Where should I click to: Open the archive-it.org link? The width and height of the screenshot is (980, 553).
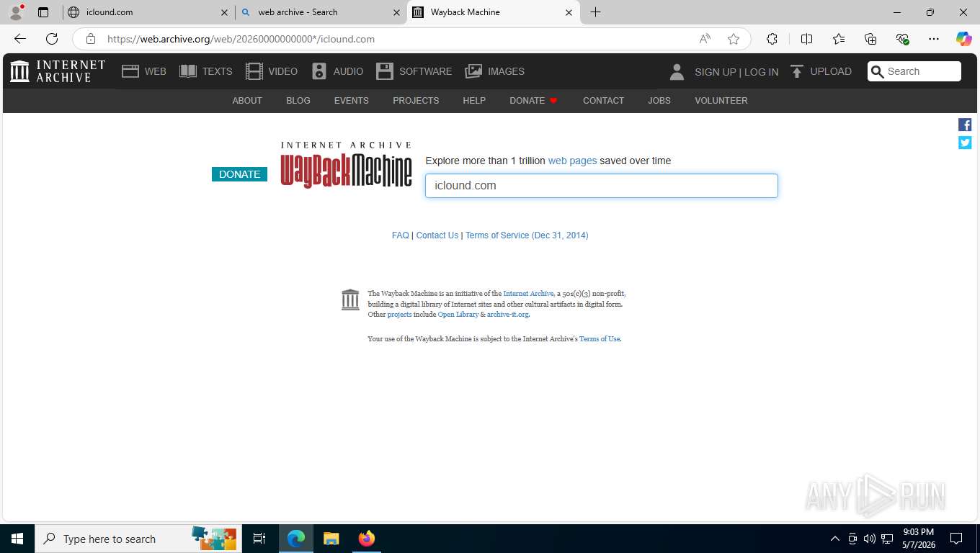click(x=508, y=315)
